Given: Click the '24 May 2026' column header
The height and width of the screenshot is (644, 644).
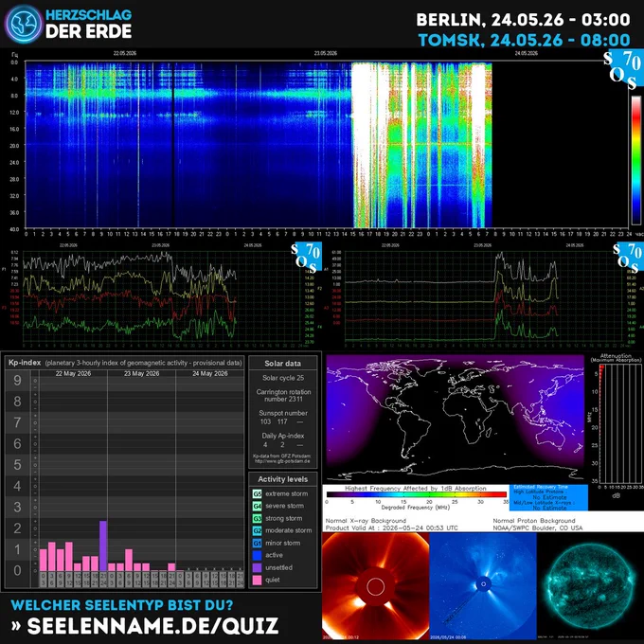Looking at the screenshot, I should click(x=210, y=373).
